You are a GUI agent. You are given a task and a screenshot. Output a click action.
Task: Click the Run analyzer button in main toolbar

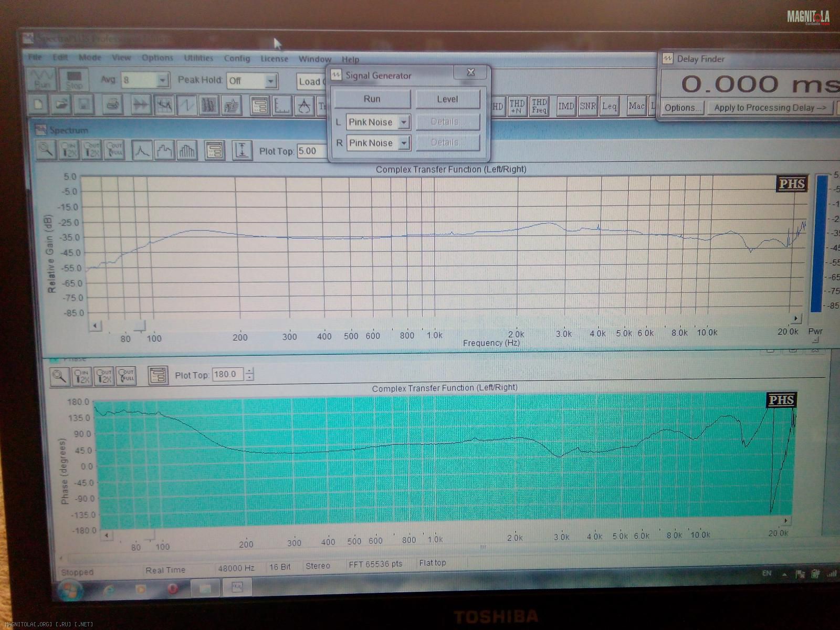pos(41,79)
